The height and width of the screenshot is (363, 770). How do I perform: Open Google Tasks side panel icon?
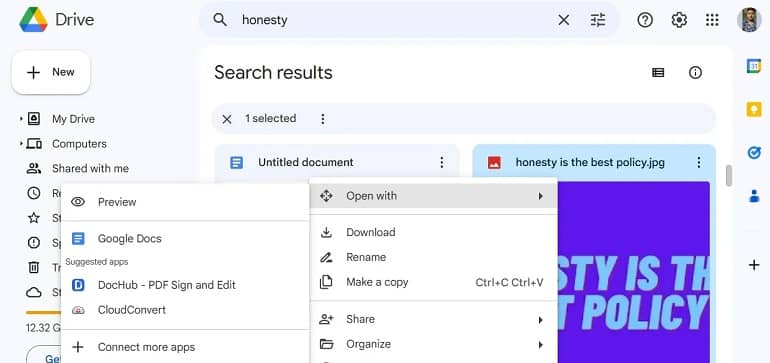(x=754, y=153)
